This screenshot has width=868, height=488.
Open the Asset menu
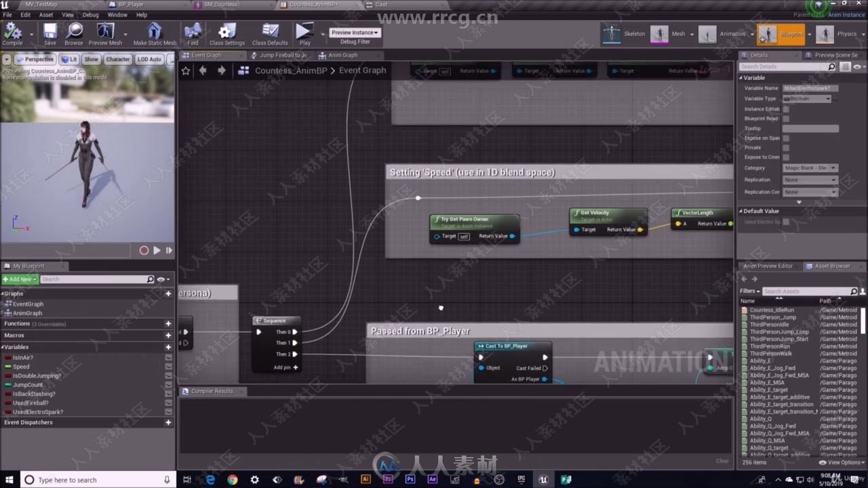tap(46, 14)
